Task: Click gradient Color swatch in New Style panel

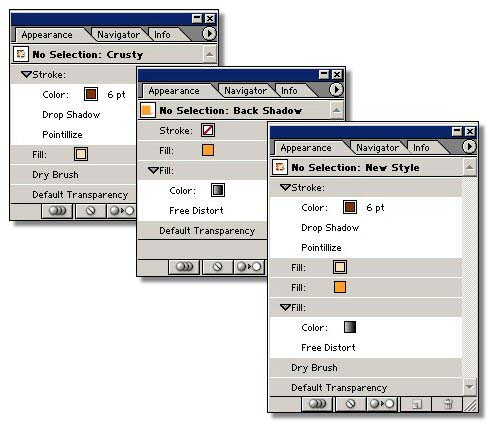Action: click(x=350, y=327)
